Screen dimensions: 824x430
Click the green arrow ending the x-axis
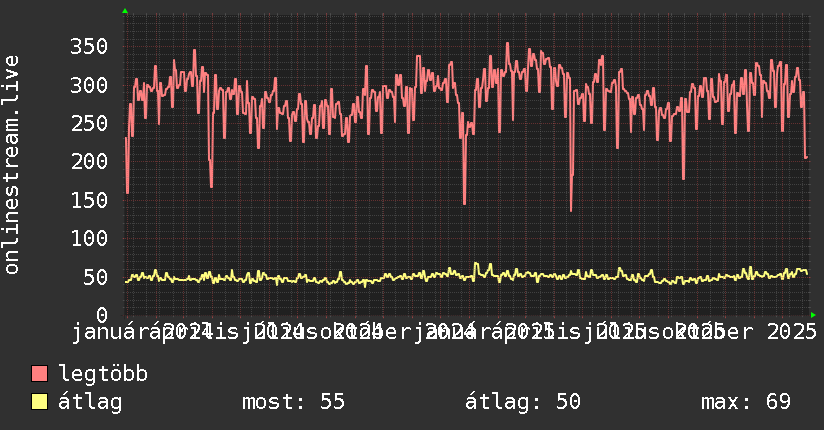click(813, 315)
